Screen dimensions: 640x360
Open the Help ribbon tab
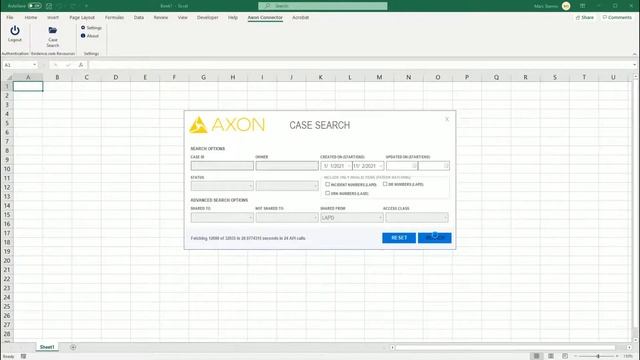[x=233, y=18]
